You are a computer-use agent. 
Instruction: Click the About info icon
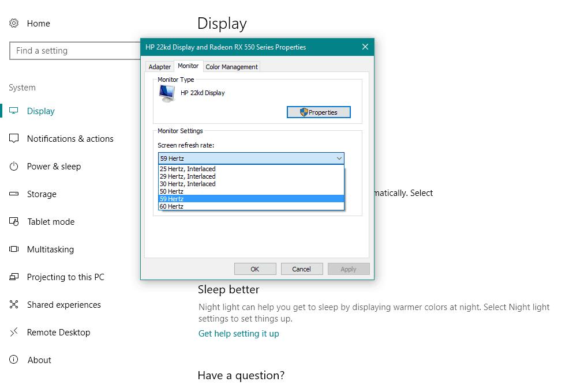14,360
